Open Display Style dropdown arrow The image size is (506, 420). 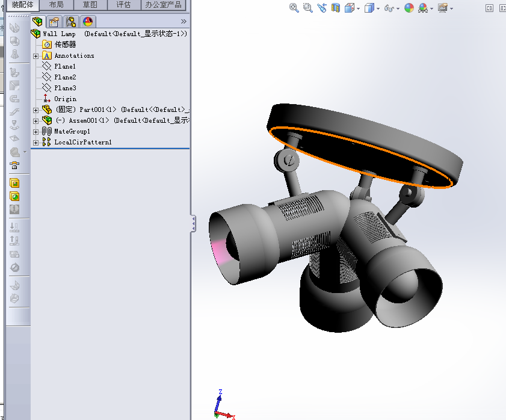[x=378, y=8]
